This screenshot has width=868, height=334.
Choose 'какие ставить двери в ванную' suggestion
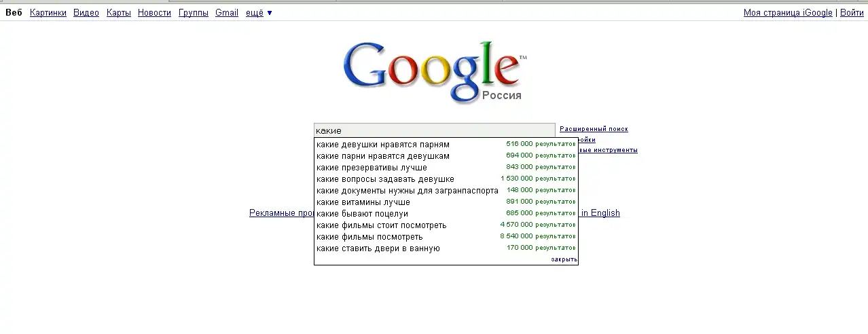(378, 248)
